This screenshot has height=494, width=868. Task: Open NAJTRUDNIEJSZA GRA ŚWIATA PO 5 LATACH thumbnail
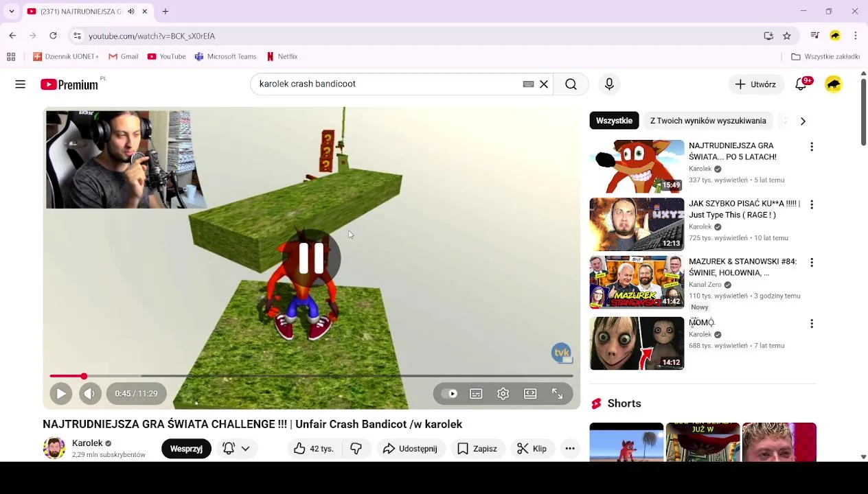tap(637, 167)
